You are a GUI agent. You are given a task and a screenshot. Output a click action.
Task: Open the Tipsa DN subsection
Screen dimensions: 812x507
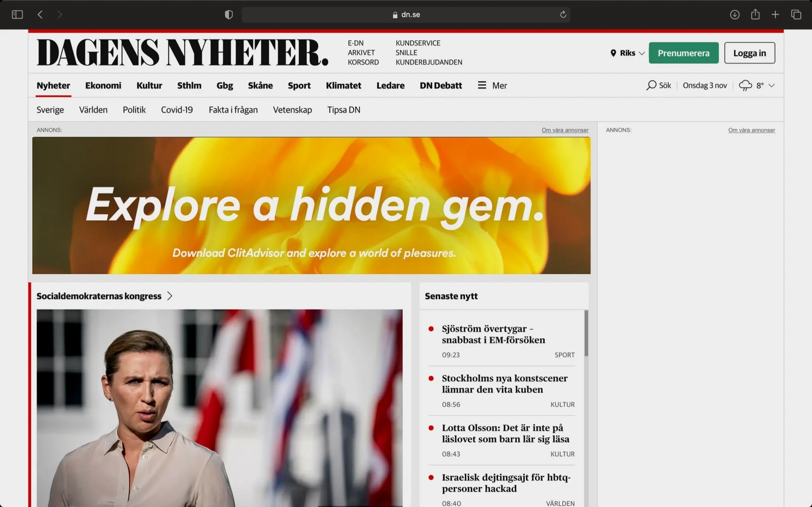click(x=344, y=110)
